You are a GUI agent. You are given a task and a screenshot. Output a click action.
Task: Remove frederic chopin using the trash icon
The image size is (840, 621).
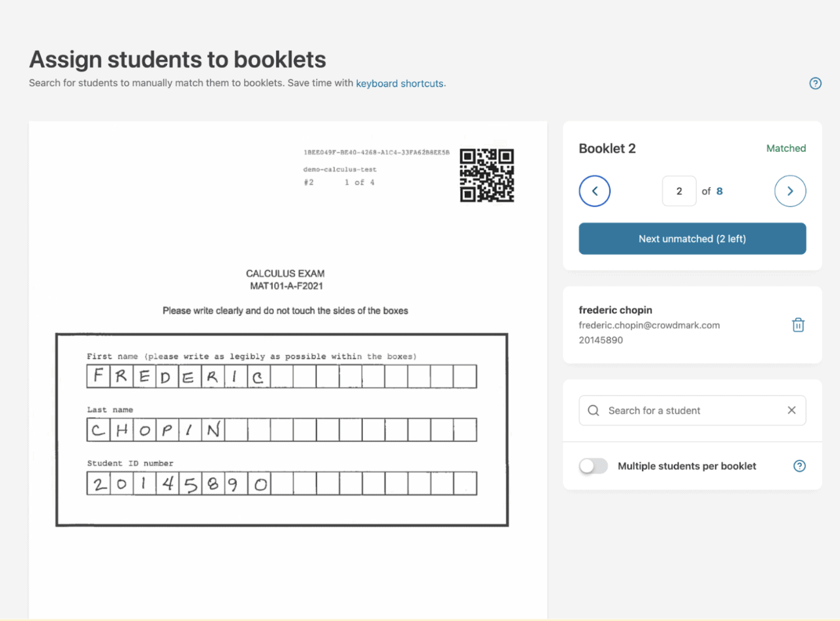coord(798,325)
